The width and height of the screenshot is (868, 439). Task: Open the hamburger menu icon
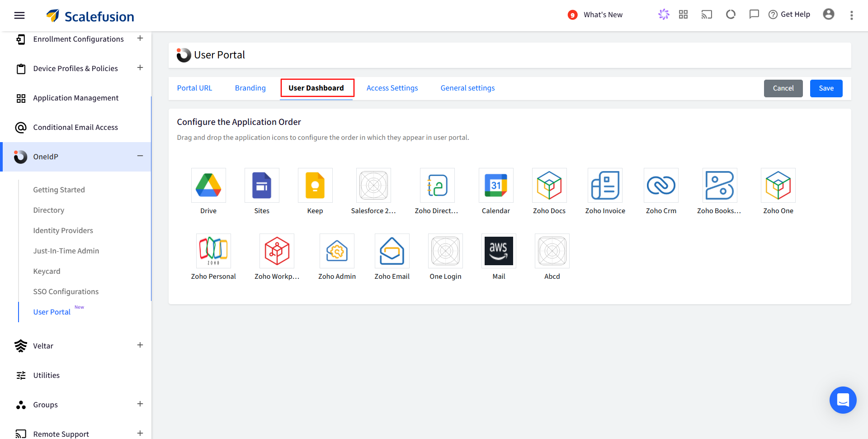(19, 15)
